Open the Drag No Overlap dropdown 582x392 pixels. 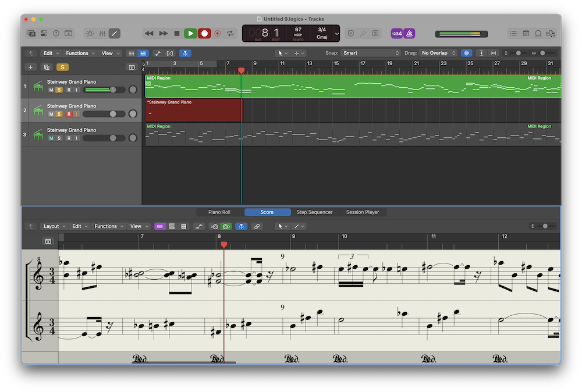click(x=438, y=53)
